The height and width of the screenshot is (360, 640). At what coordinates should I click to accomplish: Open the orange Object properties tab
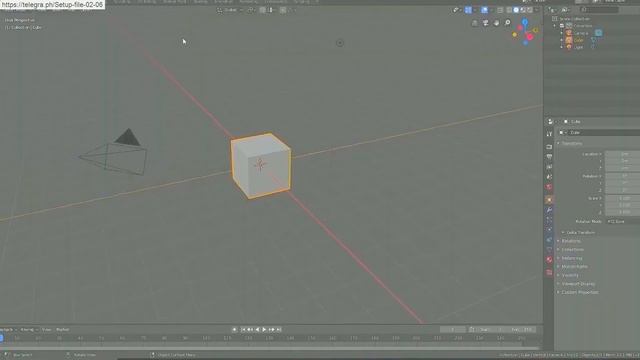coord(549,200)
